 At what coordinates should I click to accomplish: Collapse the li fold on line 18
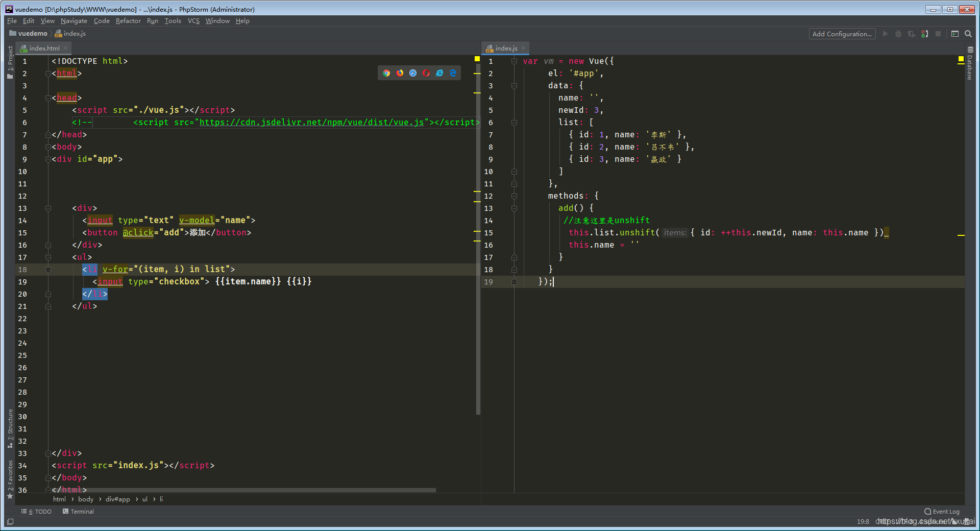48,270
